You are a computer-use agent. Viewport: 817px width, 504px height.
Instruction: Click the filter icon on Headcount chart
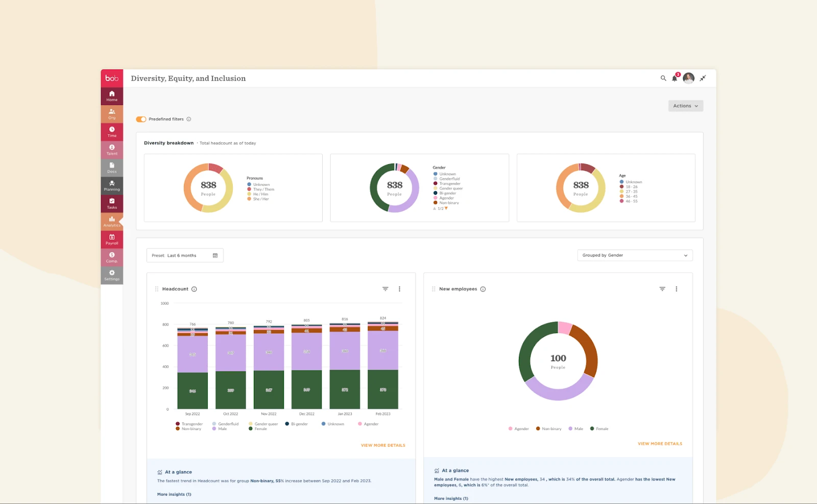[x=385, y=289]
